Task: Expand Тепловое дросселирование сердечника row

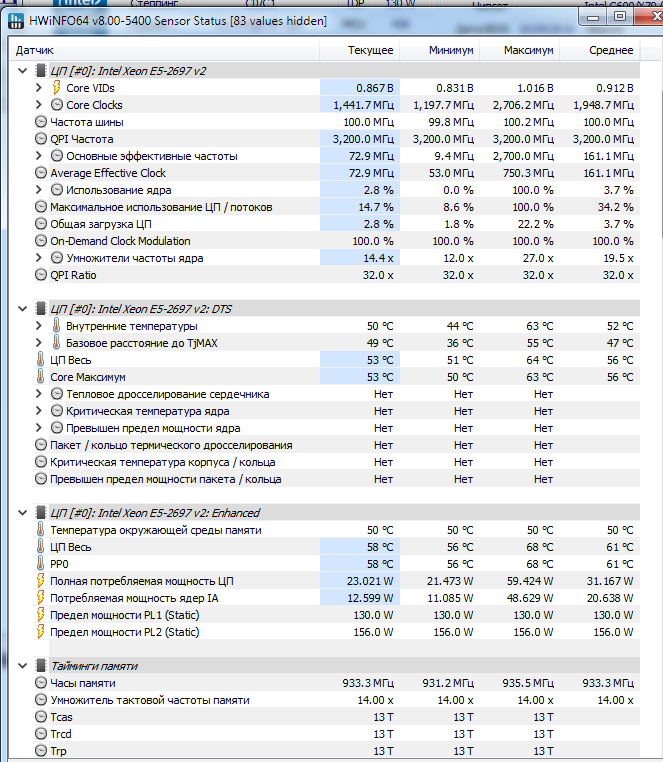Action: coord(39,394)
